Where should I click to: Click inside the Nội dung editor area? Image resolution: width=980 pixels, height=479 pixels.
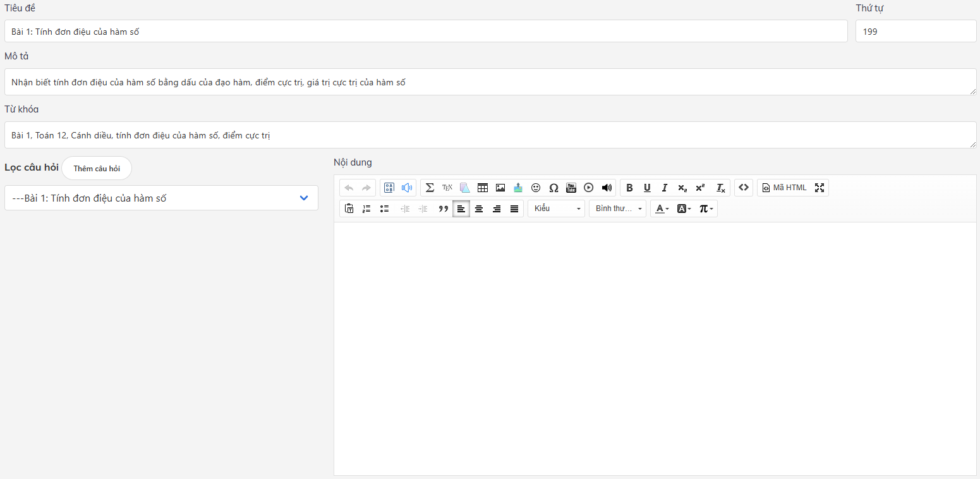click(655, 348)
